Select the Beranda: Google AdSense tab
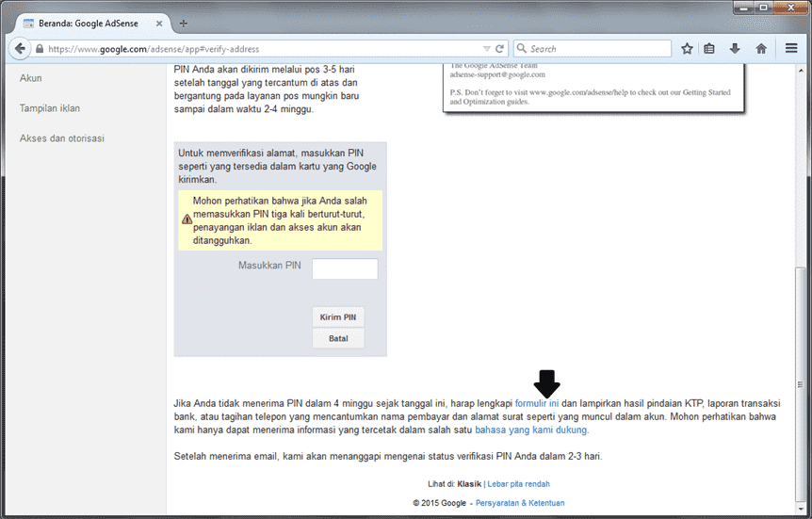 (x=93, y=24)
